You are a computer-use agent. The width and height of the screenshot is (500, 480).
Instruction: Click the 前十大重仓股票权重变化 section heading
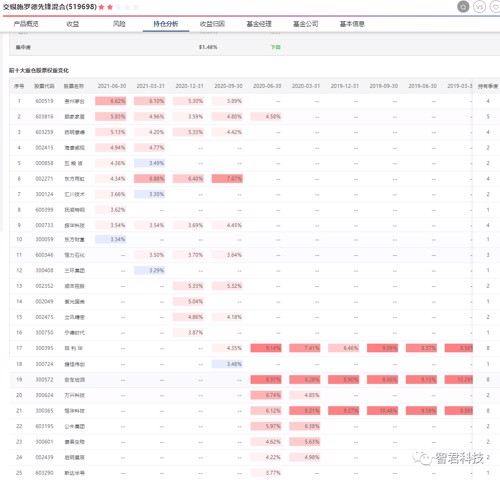click(x=39, y=70)
